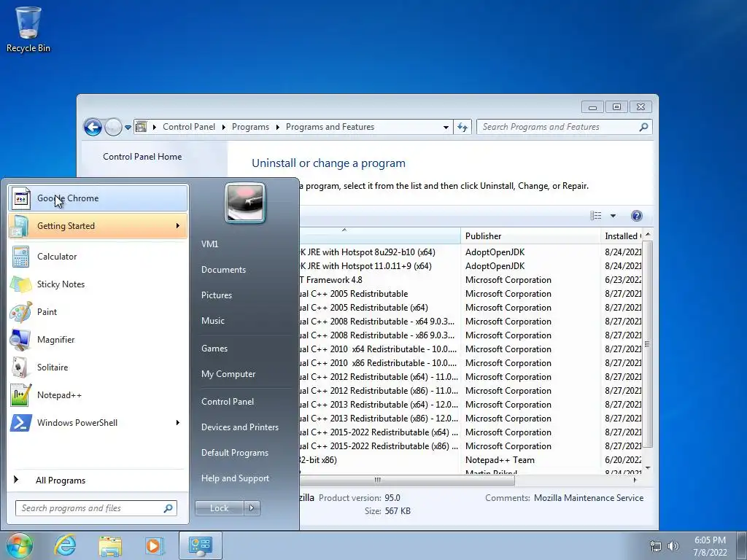Open VM1 user folder
Viewport: 747px width, 560px height.
[x=209, y=244]
